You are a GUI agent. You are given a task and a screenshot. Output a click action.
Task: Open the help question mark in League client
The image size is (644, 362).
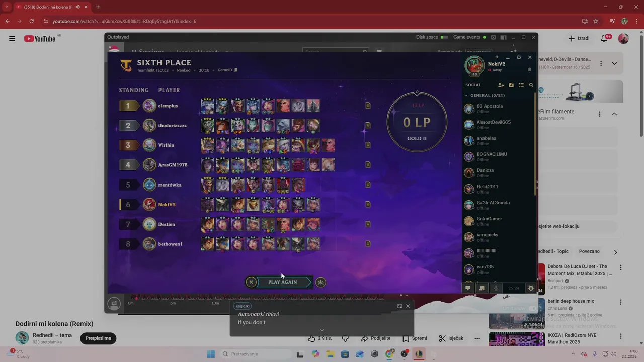tap(497, 58)
